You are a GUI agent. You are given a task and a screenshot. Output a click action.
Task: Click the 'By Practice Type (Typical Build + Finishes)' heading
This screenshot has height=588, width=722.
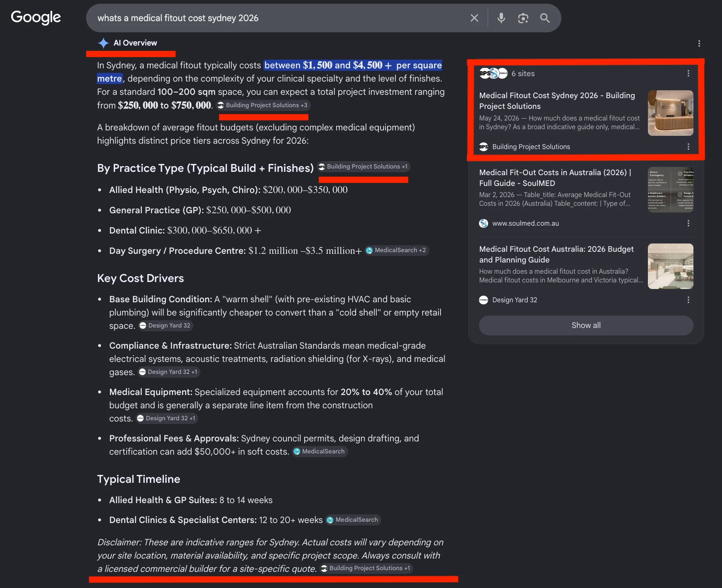[x=205, y=168]
